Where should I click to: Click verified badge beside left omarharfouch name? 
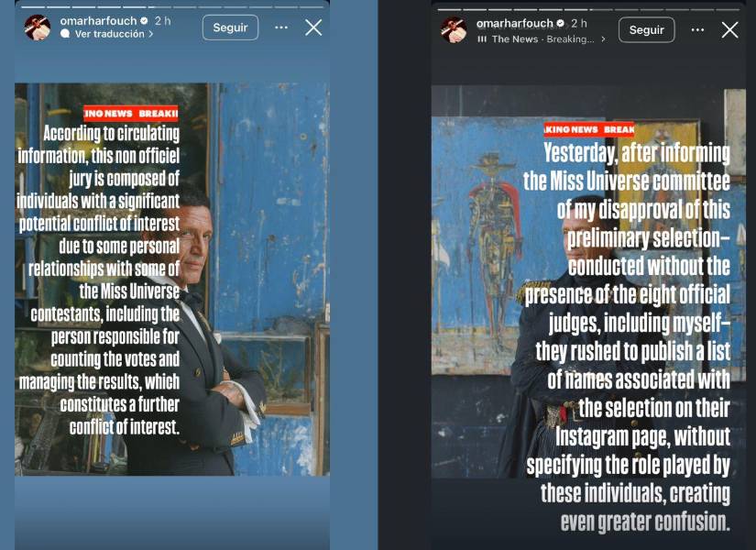(144, 21)
